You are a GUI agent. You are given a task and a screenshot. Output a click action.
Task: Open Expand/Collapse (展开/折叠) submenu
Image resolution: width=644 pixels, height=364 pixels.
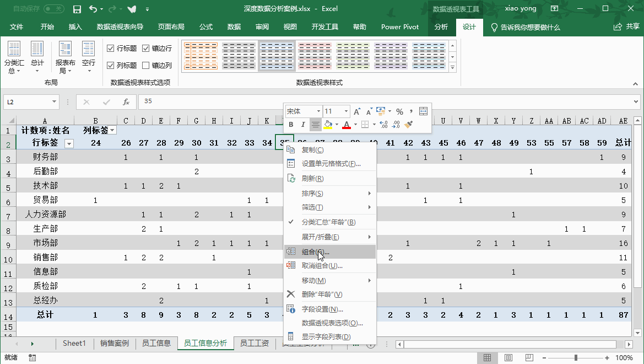[x=330, y=237]
